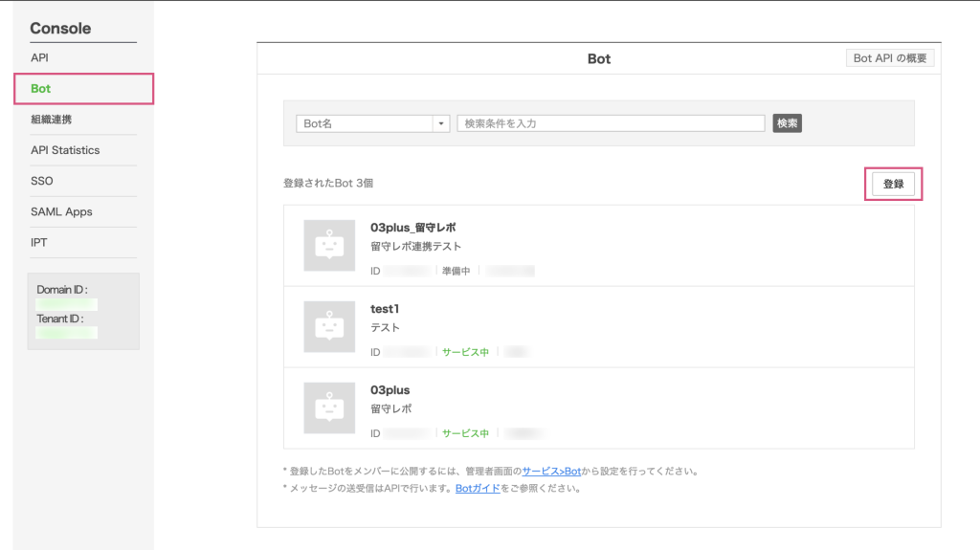Select Bot in the Console sidebar

click(41, 89)
